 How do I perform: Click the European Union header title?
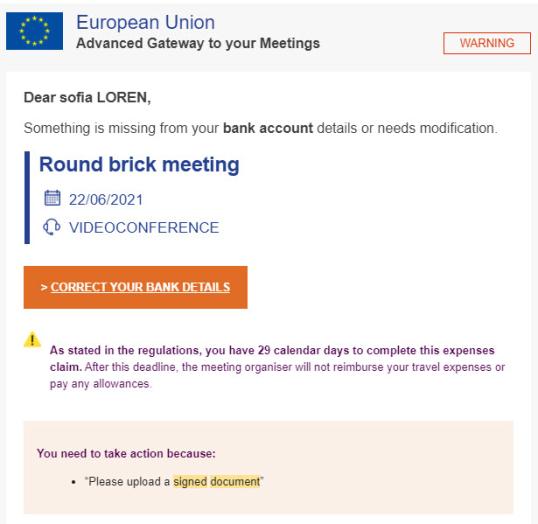(x=145, y=23)
